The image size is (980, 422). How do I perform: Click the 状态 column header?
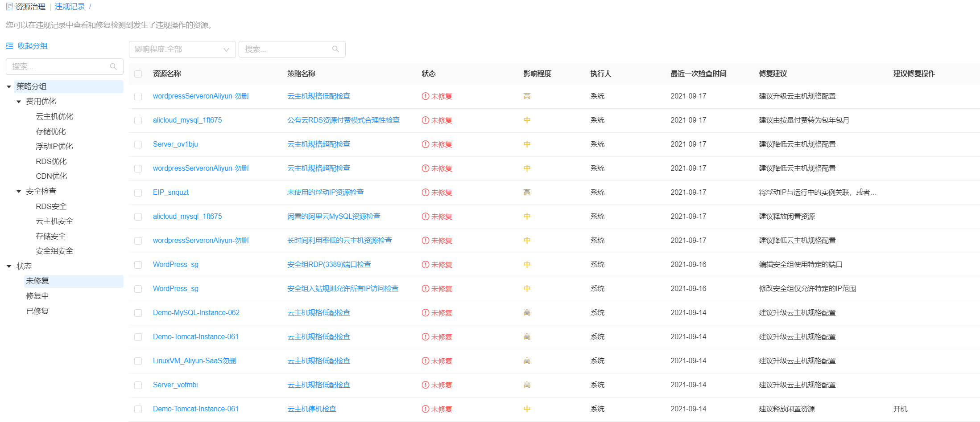pos(429,74)
